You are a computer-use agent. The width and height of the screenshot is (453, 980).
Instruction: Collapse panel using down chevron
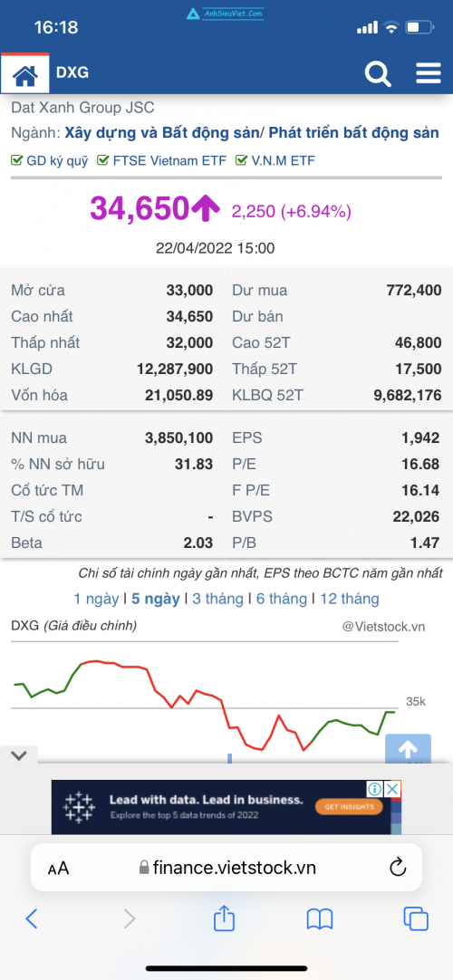tap(19, 755)
